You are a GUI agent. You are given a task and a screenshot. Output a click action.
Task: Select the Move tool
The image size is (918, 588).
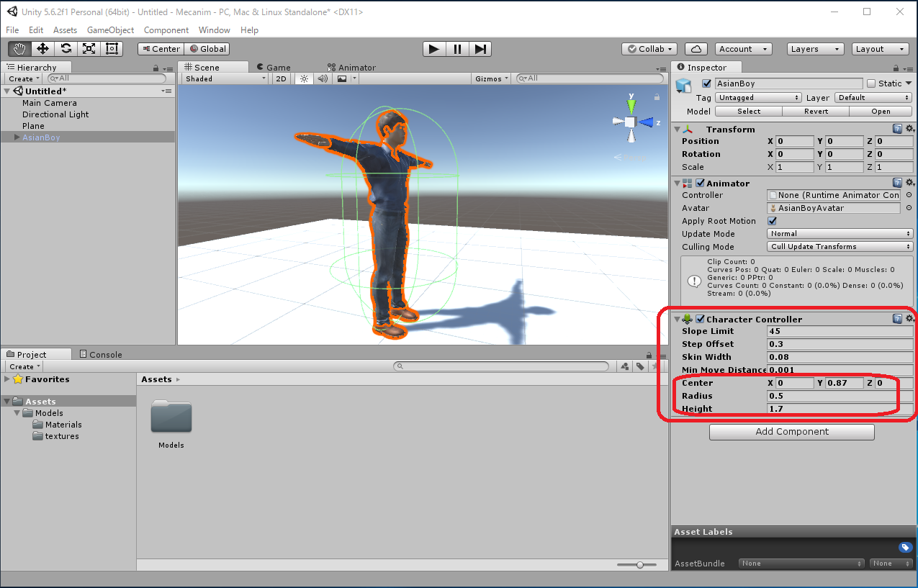[x=42, y=49]
